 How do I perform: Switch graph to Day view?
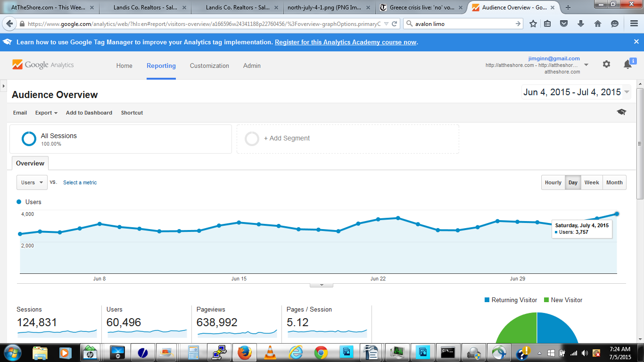pyautogui.click(x=573, y=182)
